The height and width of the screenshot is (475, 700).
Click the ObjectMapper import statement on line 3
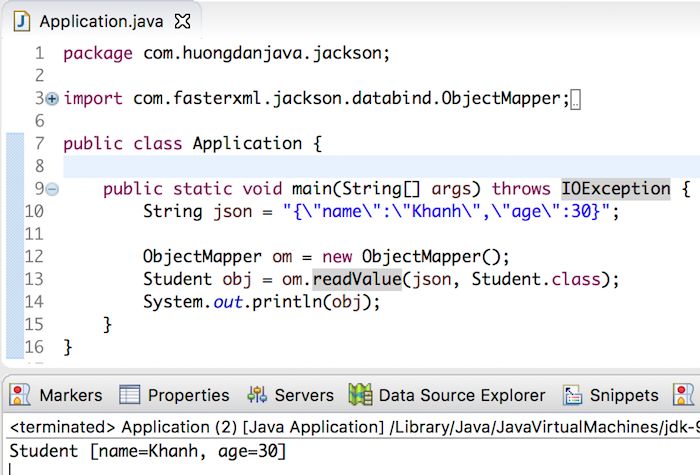[x=316, y=99]
